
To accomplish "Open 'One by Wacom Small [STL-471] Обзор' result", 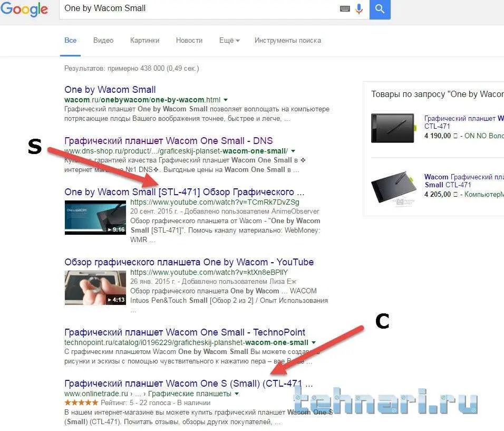I will pos(184,192).
